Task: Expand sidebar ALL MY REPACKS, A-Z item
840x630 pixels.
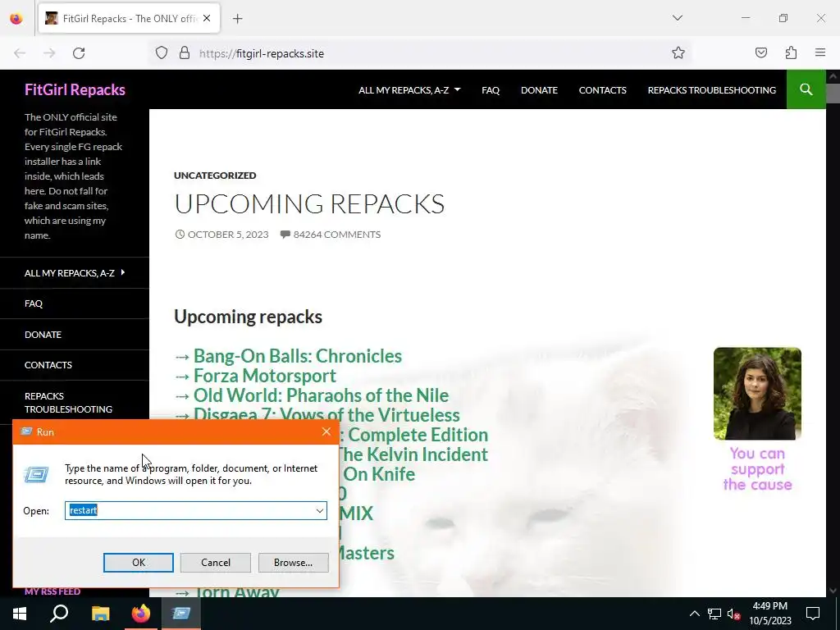Action: click(75, 272)
